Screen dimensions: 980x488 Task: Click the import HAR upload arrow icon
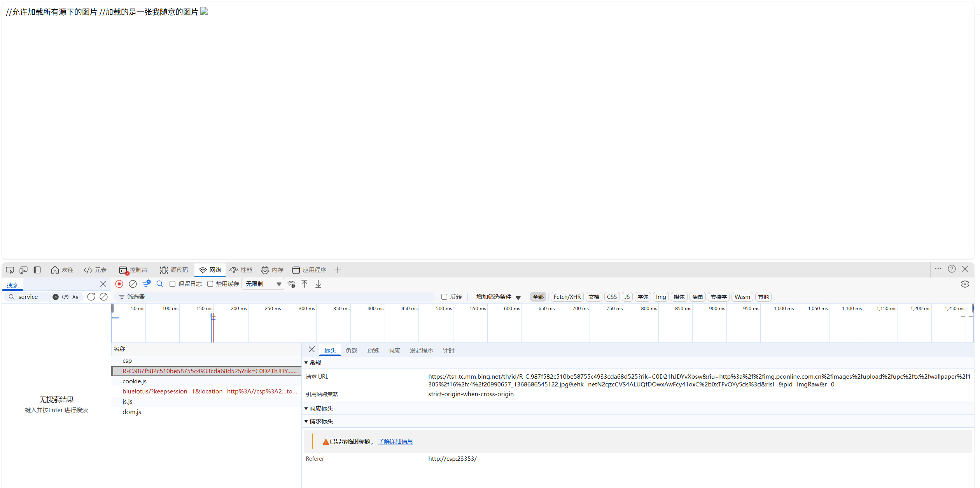click(x=304, y=284)
